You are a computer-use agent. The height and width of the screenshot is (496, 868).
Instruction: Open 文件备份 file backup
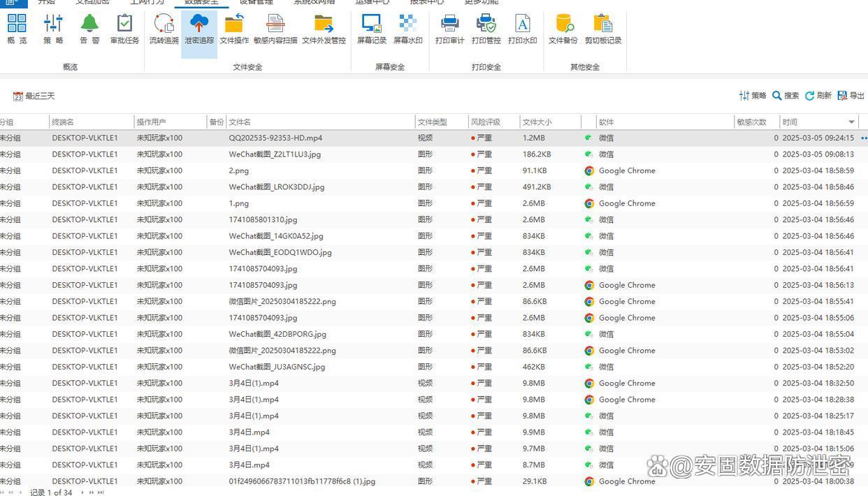(563, 29)
